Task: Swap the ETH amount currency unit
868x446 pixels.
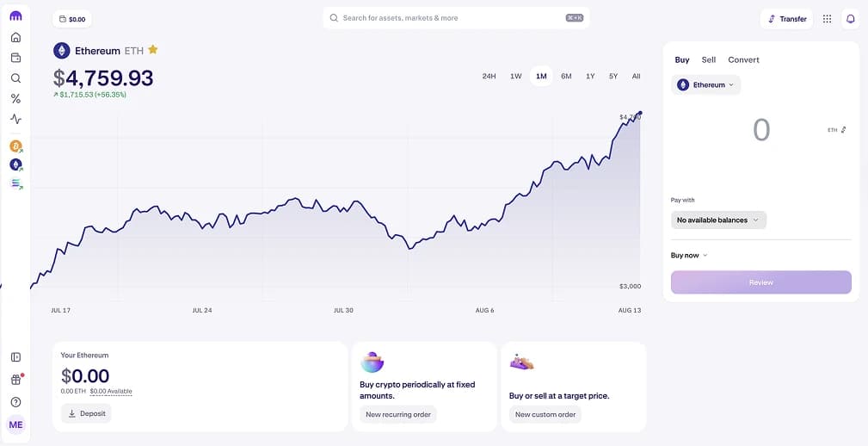Action: click(843, 130)
